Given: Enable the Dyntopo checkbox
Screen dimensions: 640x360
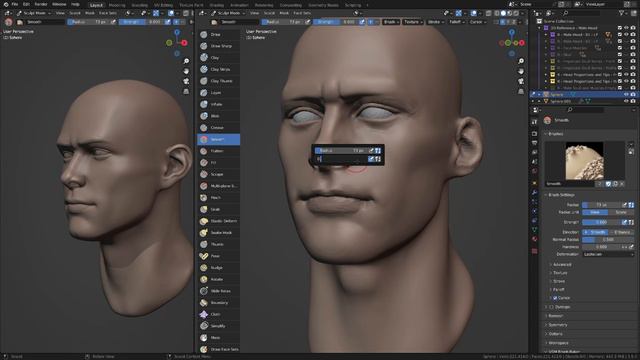Looking at the screenshot, I should (551, 307).
